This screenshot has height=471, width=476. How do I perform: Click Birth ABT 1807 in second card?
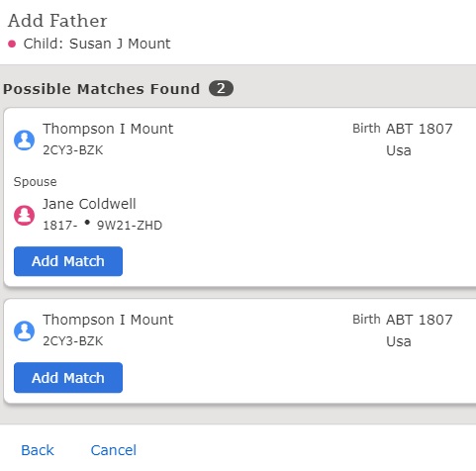(403, 320)
